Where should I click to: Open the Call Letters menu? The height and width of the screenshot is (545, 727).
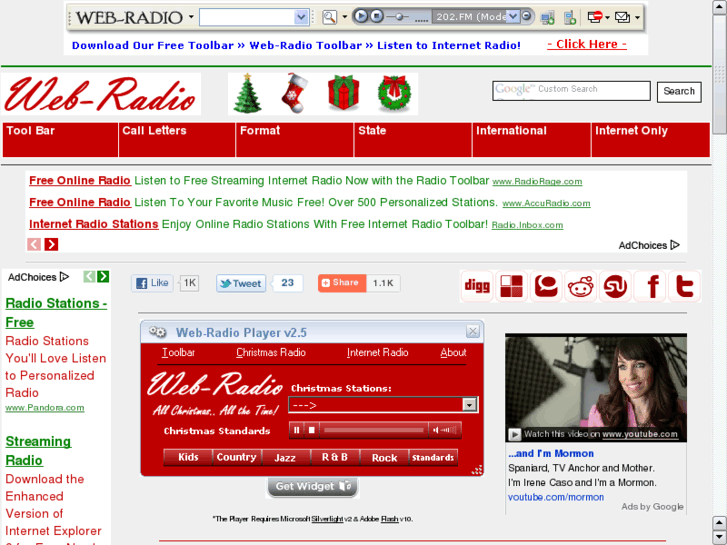pos(177,140)
